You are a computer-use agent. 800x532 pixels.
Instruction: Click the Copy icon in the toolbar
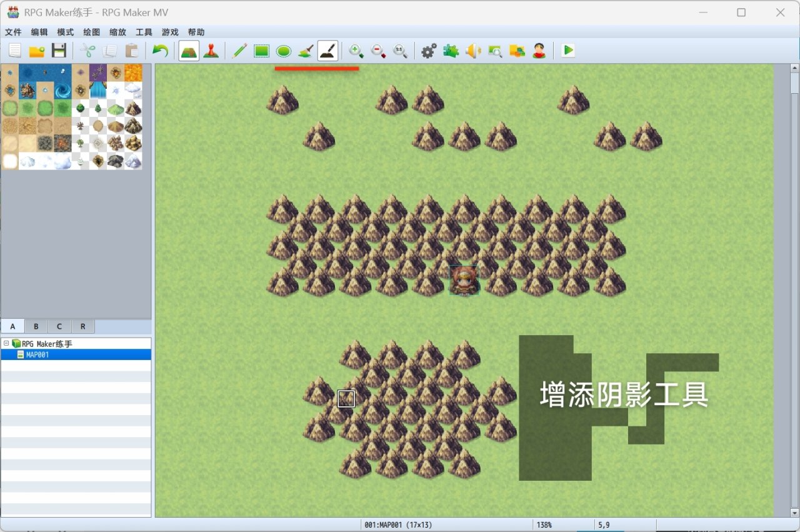point(110,51)
